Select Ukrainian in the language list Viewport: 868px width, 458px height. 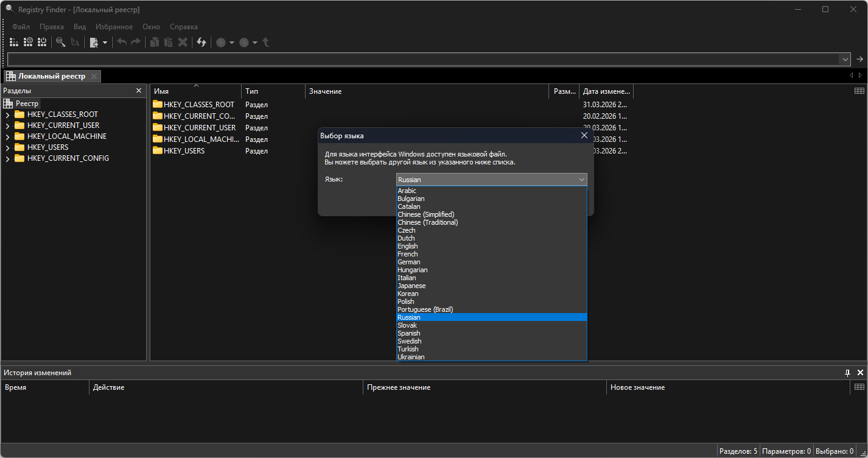tap(411, 357)
